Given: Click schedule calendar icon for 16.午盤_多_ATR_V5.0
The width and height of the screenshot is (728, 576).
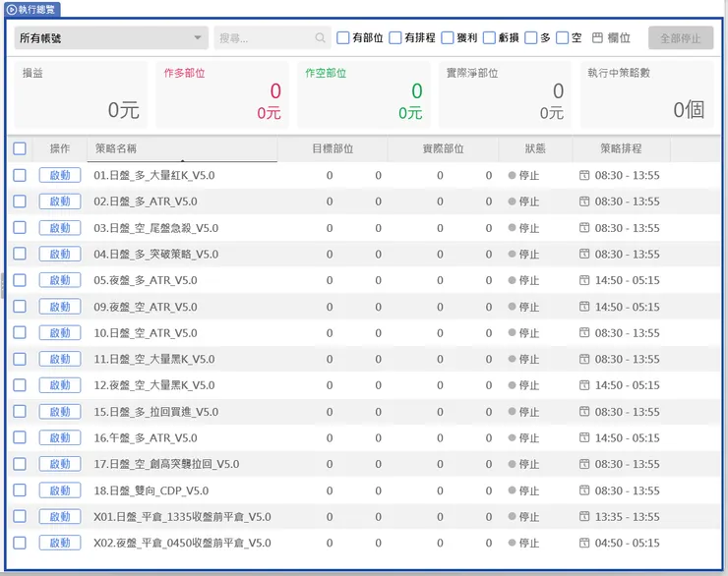Looking at the screenshot, I should pos(584,437).
